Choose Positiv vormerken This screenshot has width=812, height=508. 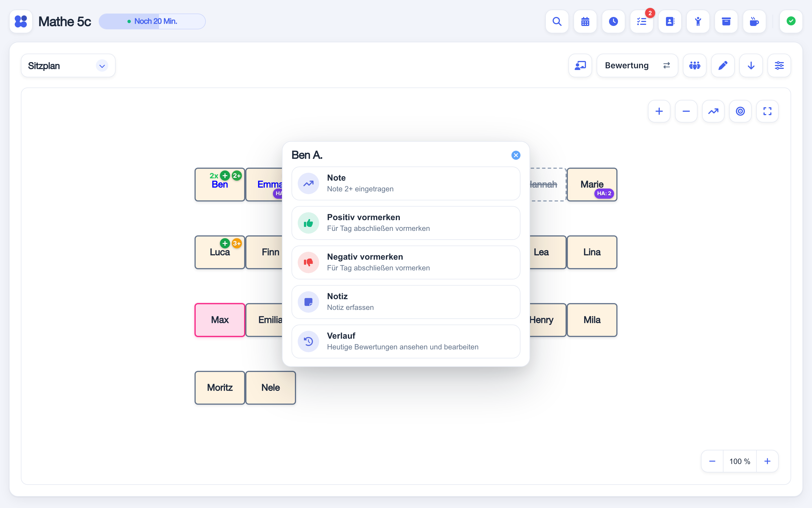[406, 223]
